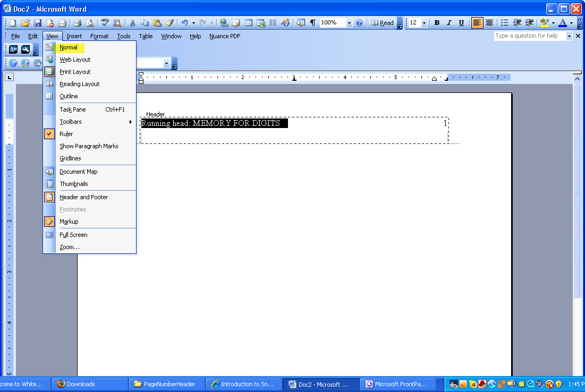Decrease the paragraph indent

[x=517, y=23]
